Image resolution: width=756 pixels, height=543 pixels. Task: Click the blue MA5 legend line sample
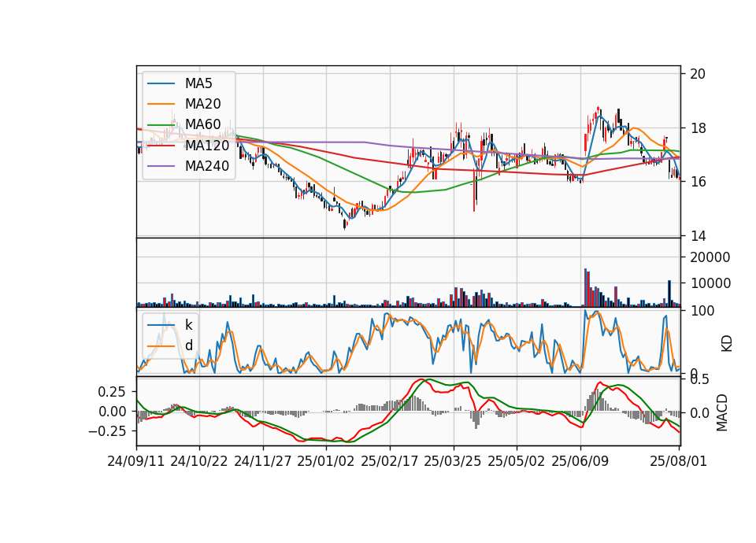(161, 83)
